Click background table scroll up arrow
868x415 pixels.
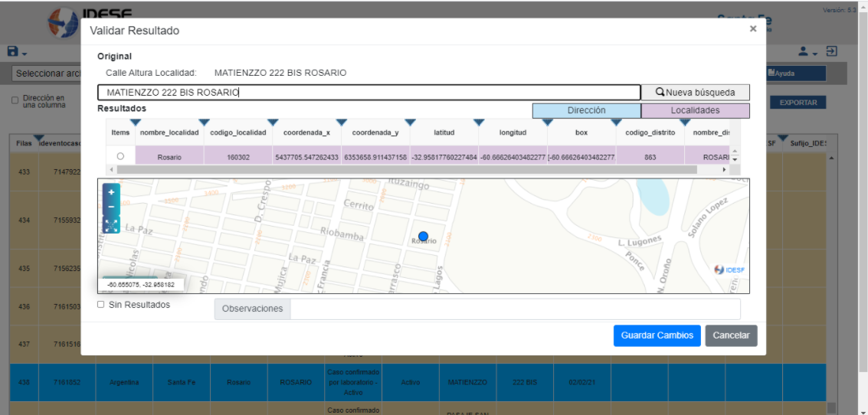(831, 158)
